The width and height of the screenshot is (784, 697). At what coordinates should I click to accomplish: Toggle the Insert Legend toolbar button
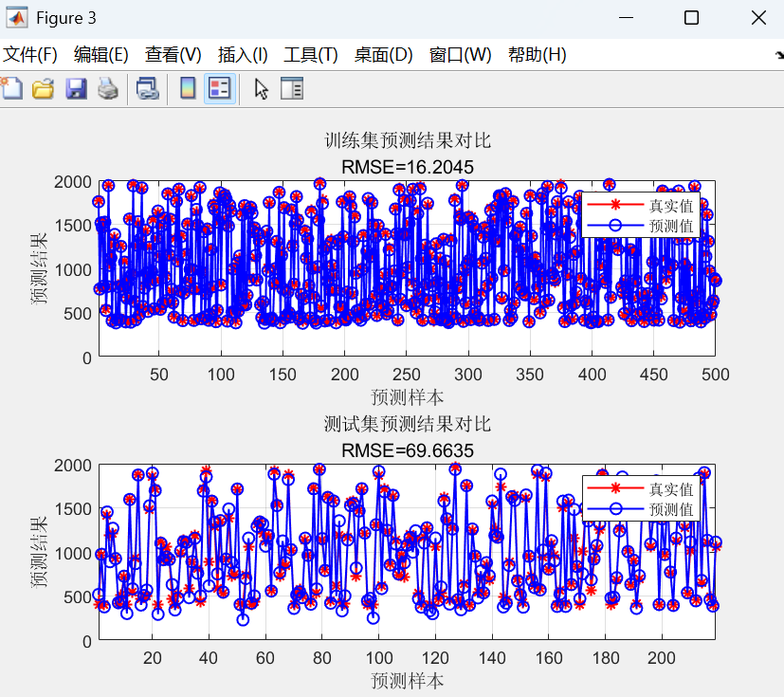[x=220, y=89]
